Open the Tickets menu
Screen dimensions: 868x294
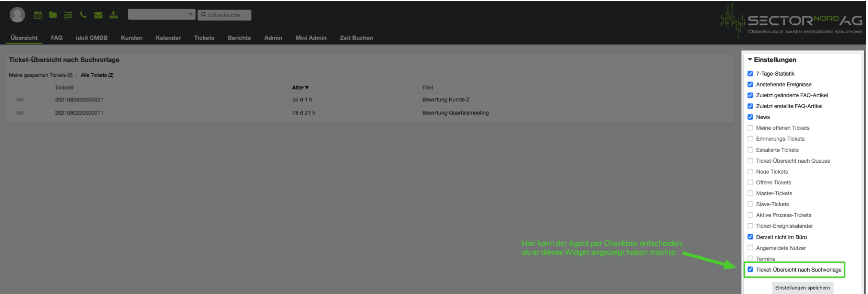[x=204, y=38]
